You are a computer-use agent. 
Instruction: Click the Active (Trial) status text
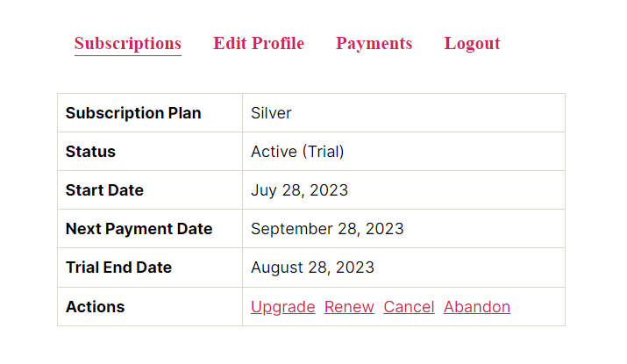[297, 152]
